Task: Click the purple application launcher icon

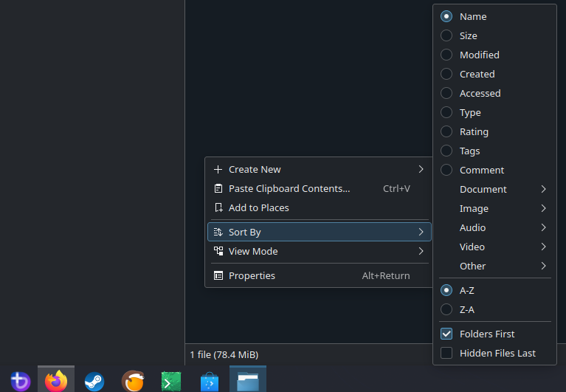Action: point(20,381)
